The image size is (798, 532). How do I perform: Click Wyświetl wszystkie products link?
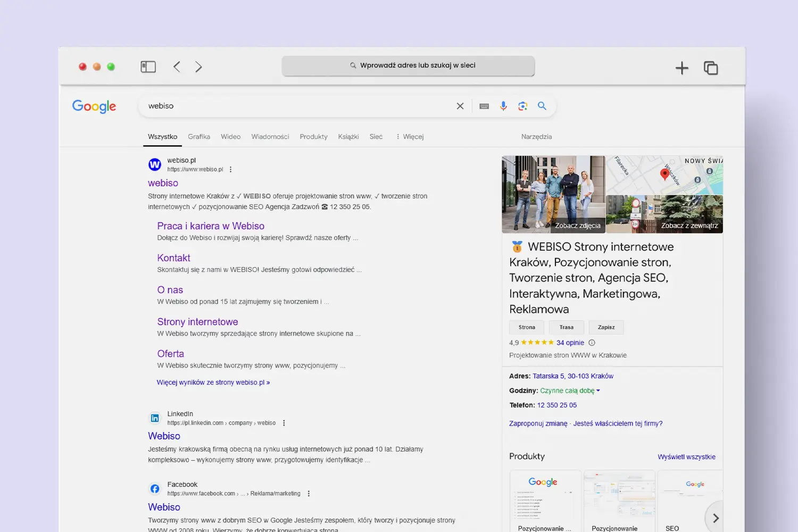(686, 457)
